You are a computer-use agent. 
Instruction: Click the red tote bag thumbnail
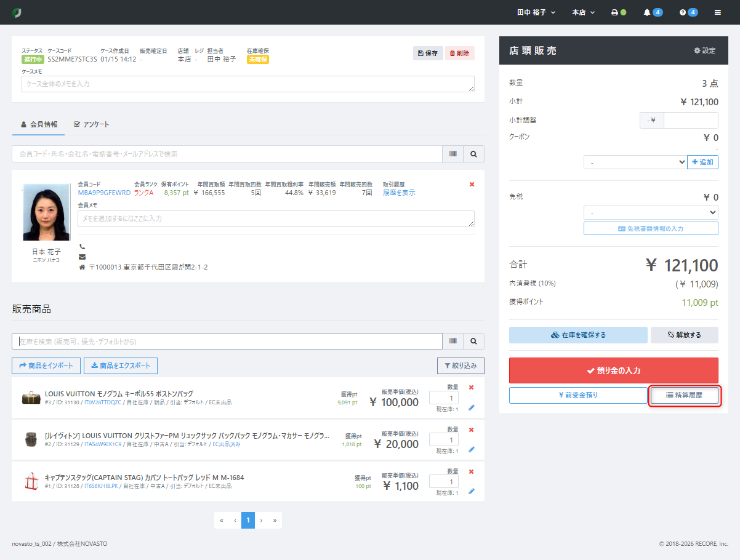tap(31, 481)
